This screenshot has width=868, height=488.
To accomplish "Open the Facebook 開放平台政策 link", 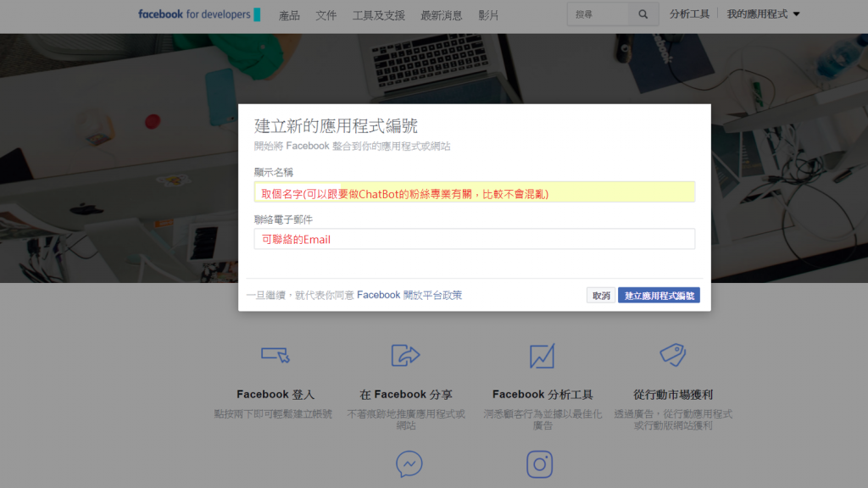I will (x=409, y=295).
